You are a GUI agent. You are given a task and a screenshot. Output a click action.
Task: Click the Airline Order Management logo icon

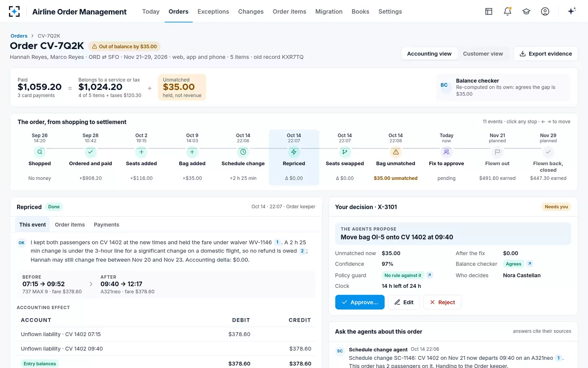14,11
